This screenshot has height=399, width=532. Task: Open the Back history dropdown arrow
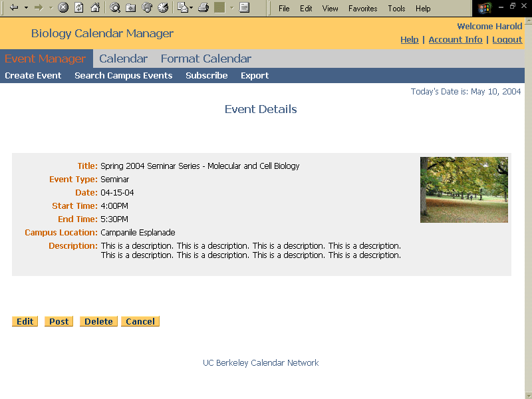(26, 7)
